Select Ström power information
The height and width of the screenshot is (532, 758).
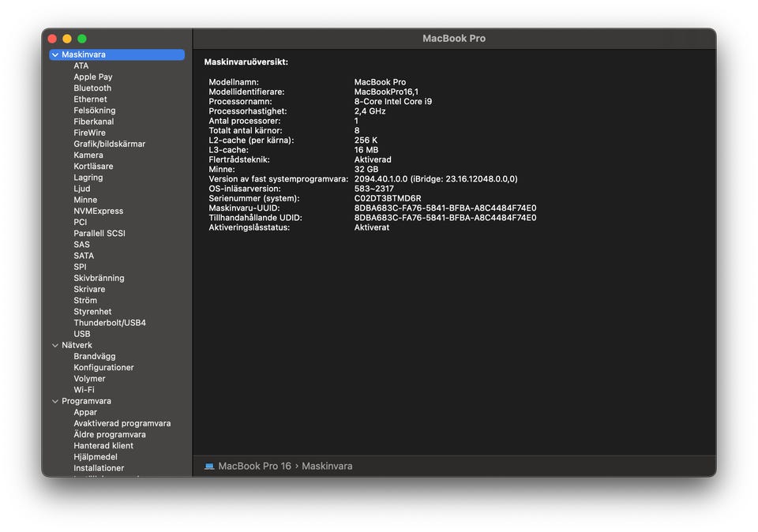pos(85,301)
